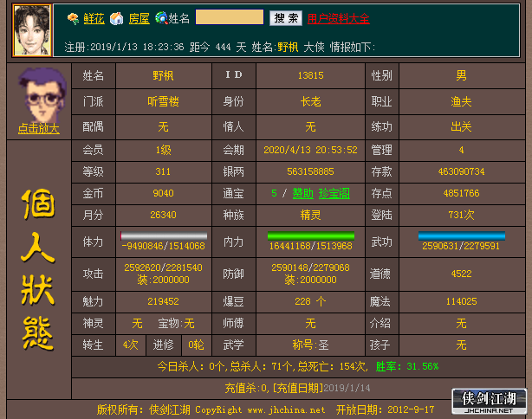The width and height of the screenshot is (532, 419).
Task: Click the 门派 value 听雪楼
Action: tap(163, 101)
